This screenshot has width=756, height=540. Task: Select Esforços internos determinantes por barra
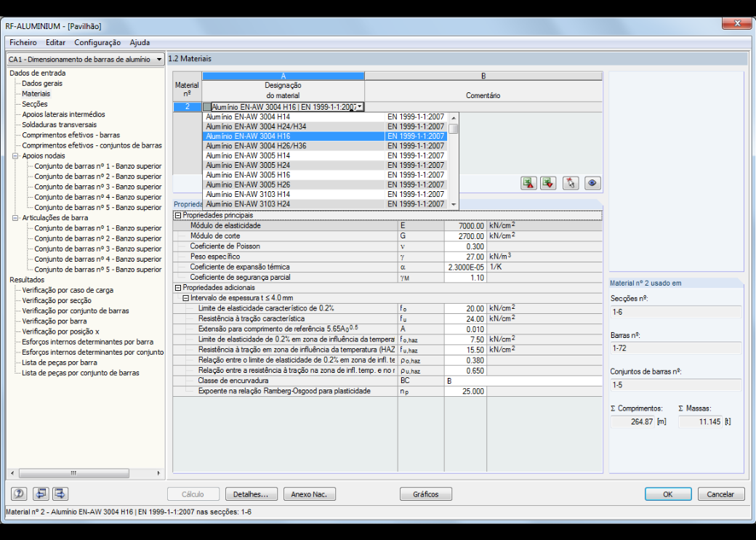[x=87, y=342]
